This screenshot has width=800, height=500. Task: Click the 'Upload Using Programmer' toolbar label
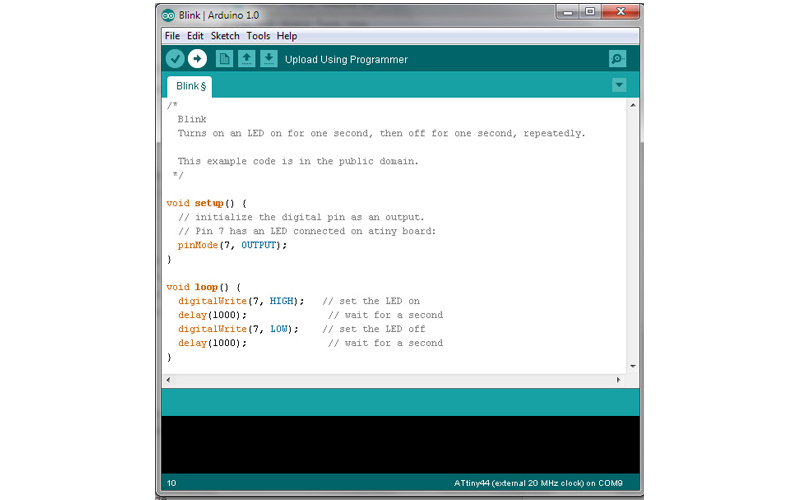346,60
